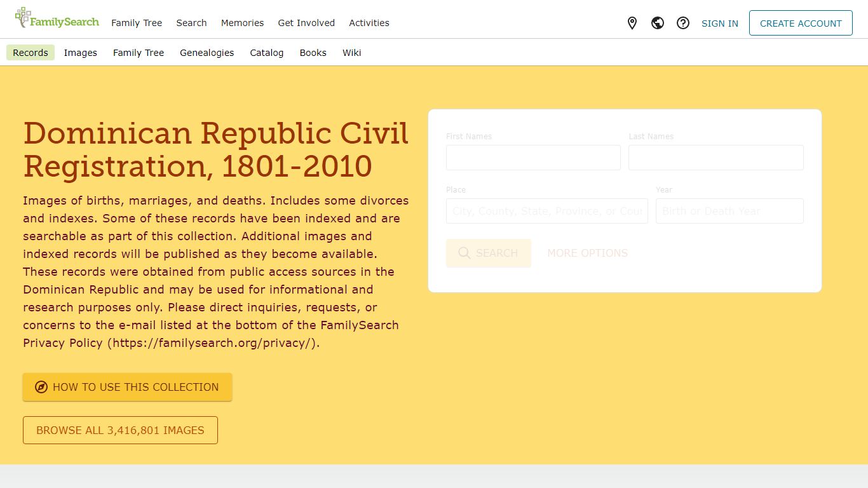Open the Activities menu
Image resolution: width=868 pixels, height=488 pixels.
pos(369,23)
